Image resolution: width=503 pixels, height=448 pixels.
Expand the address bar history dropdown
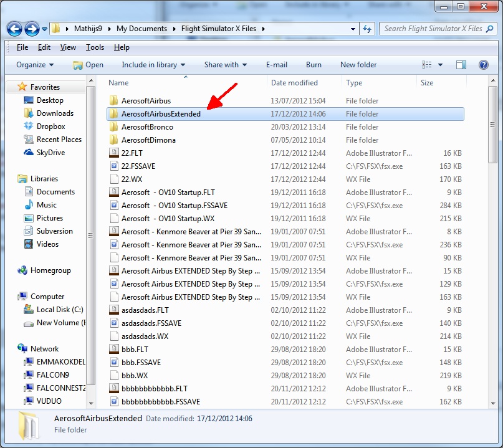353,29
